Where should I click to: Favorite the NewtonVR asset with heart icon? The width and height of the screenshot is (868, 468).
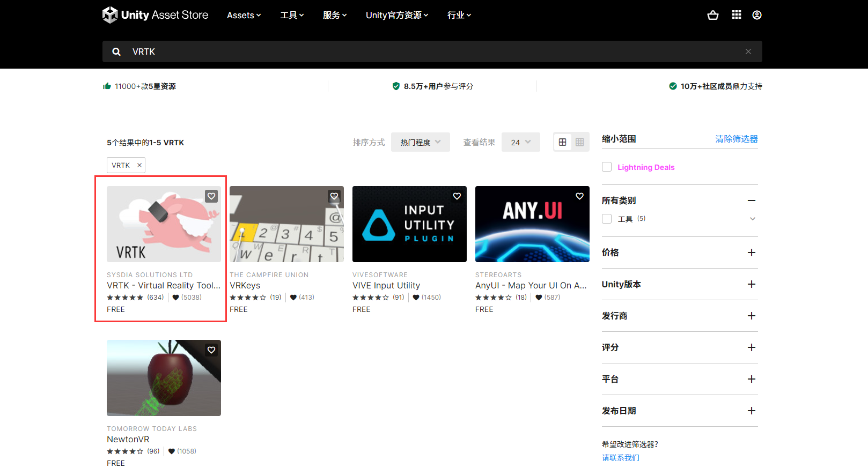coord(211,350)
